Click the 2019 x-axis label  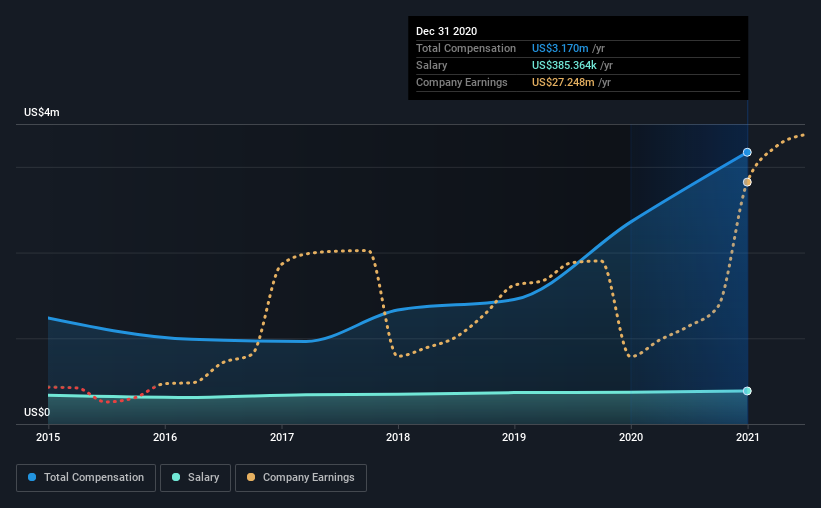click(514, 437)
